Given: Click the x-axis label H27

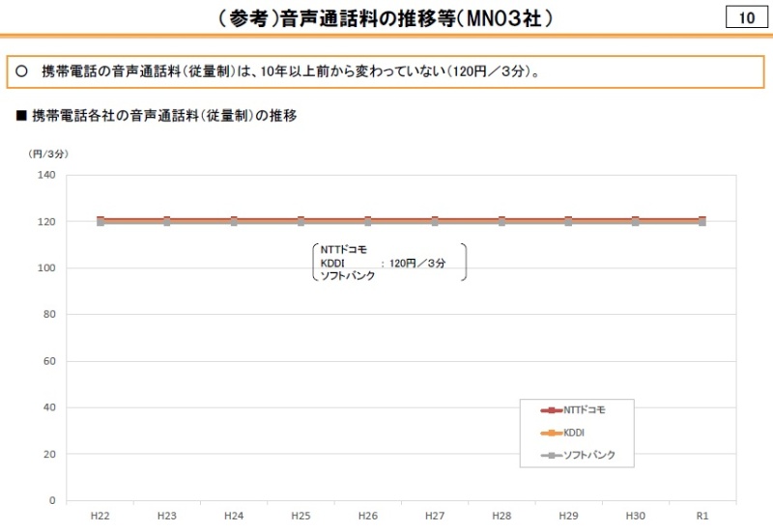Looking at the screenshot, I should point(434,516).
